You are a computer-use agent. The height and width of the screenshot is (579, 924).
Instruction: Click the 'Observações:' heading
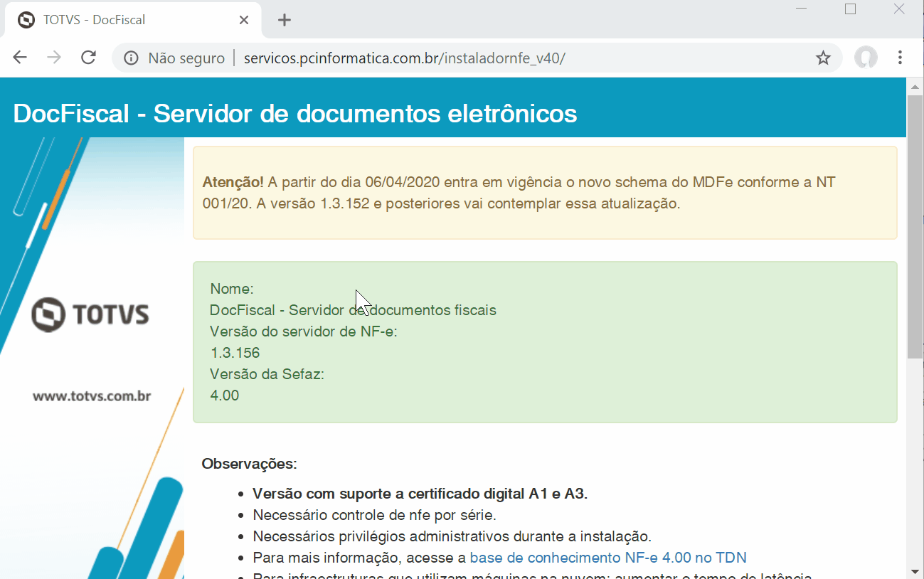tap(249, 464)
